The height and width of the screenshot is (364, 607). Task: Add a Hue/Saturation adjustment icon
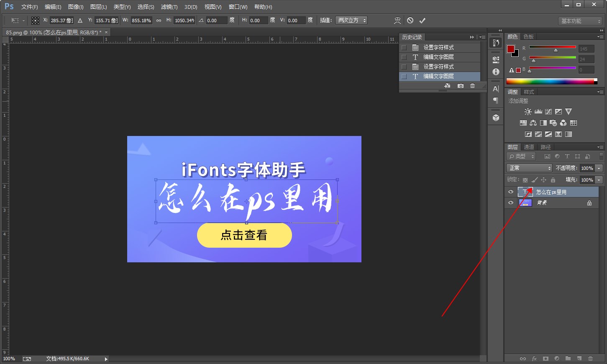(x=523, y=123)
